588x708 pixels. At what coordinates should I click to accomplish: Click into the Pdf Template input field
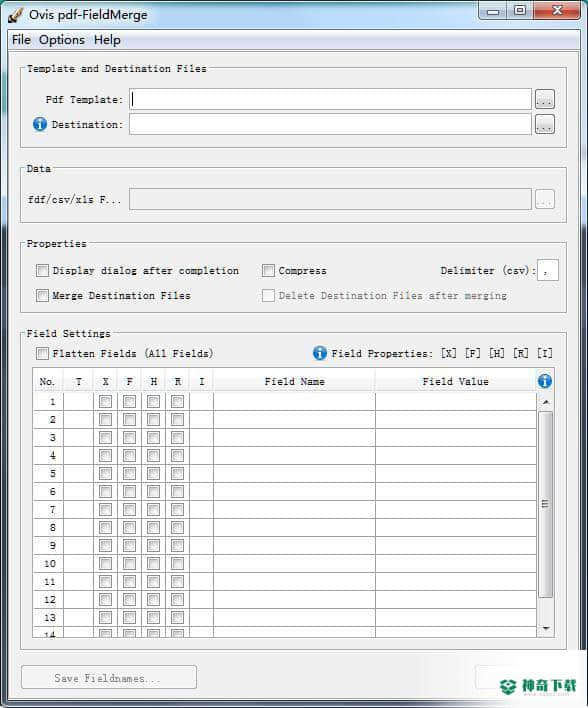(x=330, y=99)
